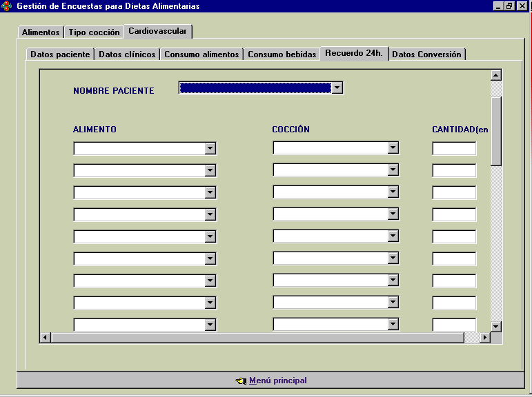Screen dimensions: 532x397
Task: Expand the first ALIMENTO combo box
Action: point(210,148)
